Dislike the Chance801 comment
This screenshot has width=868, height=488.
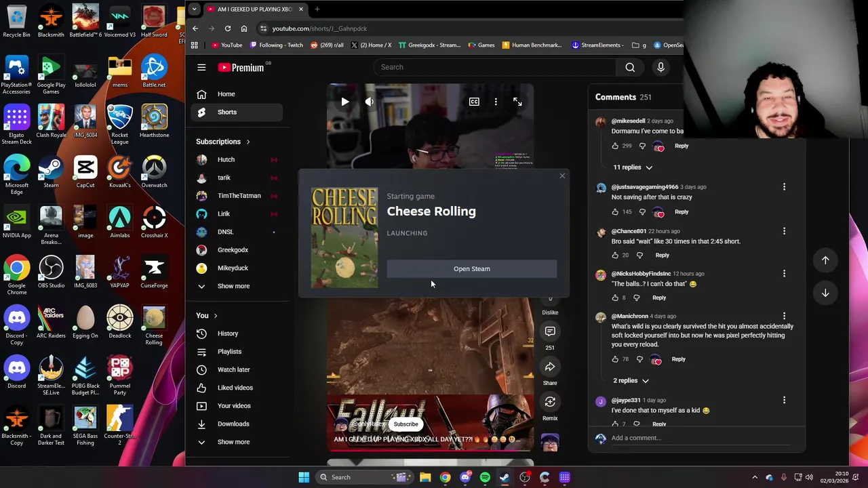(x=639, y=256)
